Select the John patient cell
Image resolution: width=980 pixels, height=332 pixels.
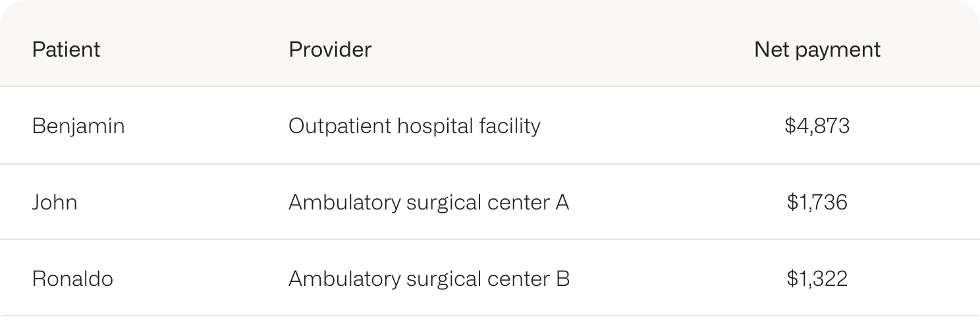coord(55,202)
